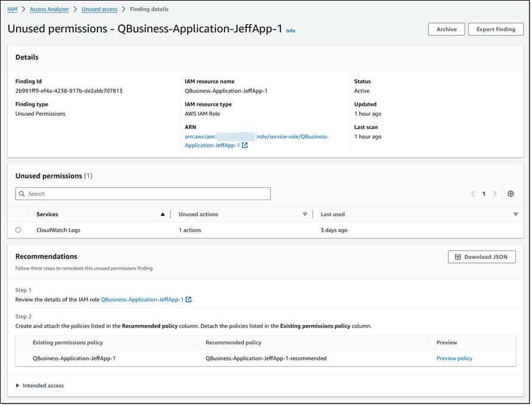Image resolution: width=532 pixels, height=406 pixels.
Task: Go to next page of unused permissions
Action: point(494,194)
